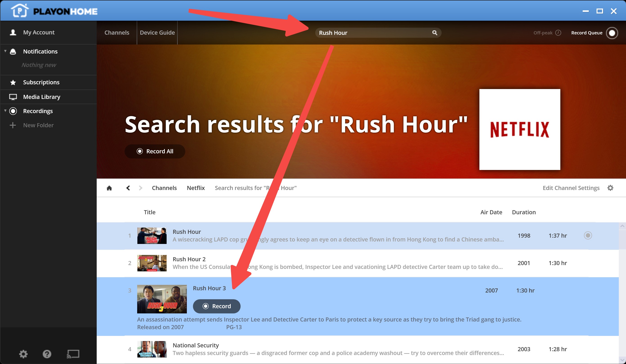Click Record for Rush Hour 3
The width and height of the screenshot is (626, 364).
click(x=217, y=306)
